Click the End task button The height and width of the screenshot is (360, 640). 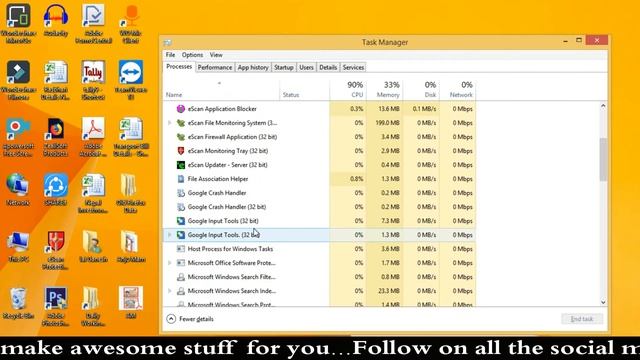click(x=582, y=319)
